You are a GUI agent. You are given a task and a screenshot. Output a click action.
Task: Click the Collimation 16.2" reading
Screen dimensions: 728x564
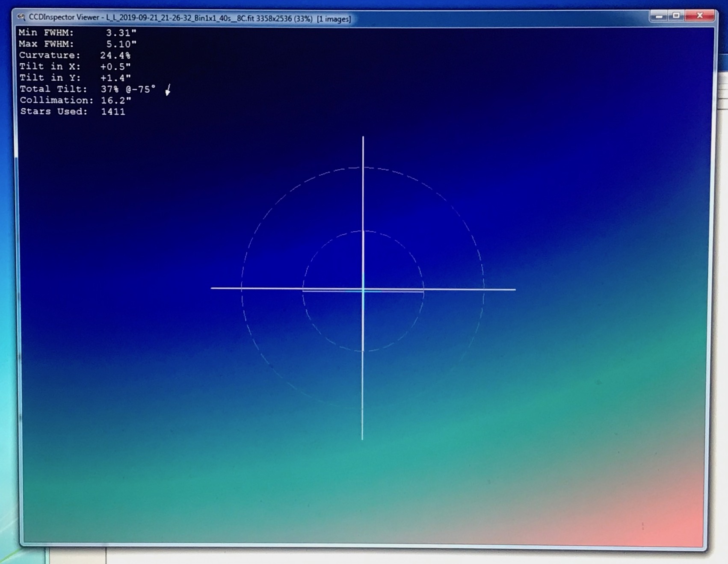(116, 100)
